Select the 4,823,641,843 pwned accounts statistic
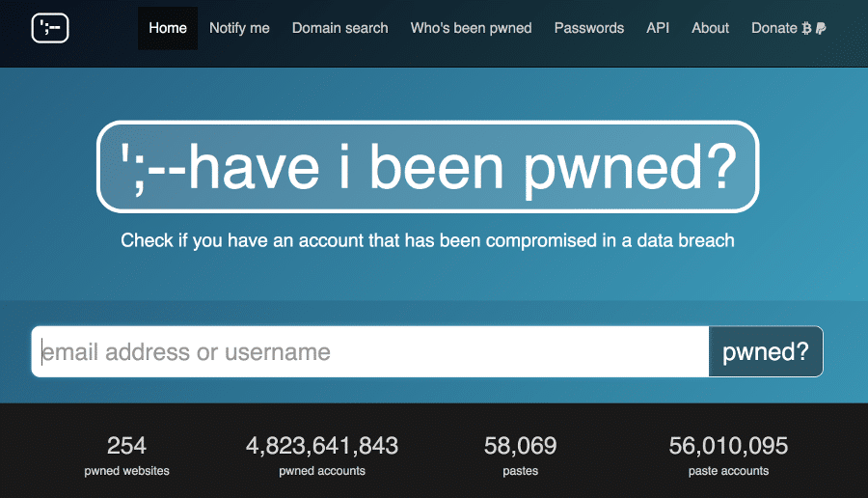Viewport: 868px width, 498px height. 322,446
